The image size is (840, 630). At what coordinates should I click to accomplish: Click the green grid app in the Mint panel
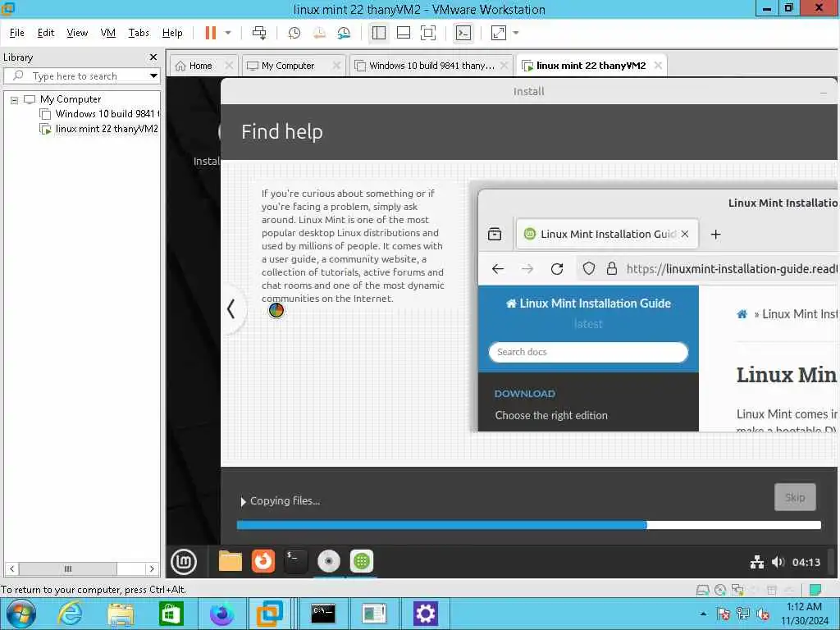pos(362,561)
